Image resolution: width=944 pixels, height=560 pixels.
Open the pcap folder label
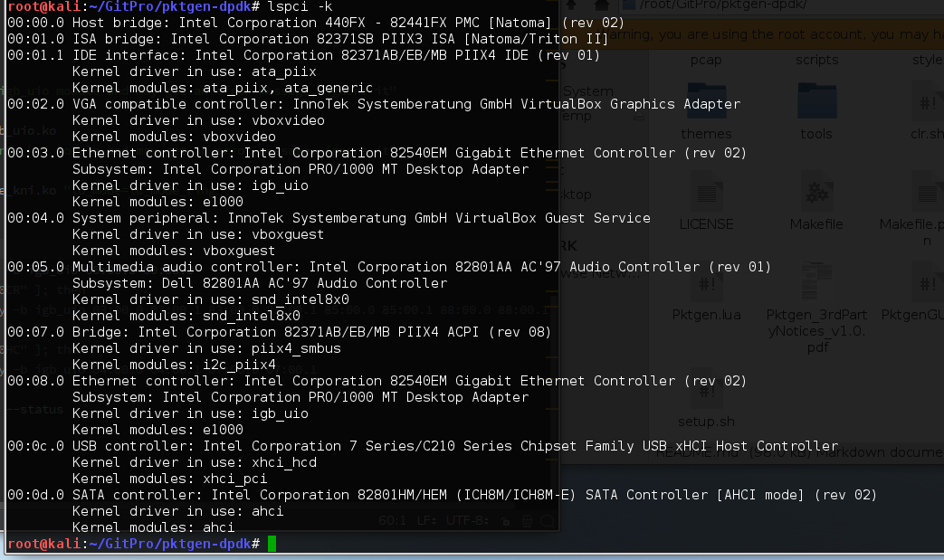[x=706, y=60]
